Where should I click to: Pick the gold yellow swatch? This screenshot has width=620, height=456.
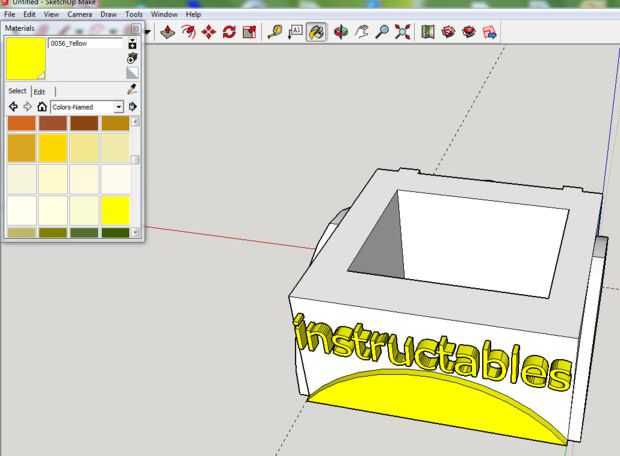(x=53, y=148)
